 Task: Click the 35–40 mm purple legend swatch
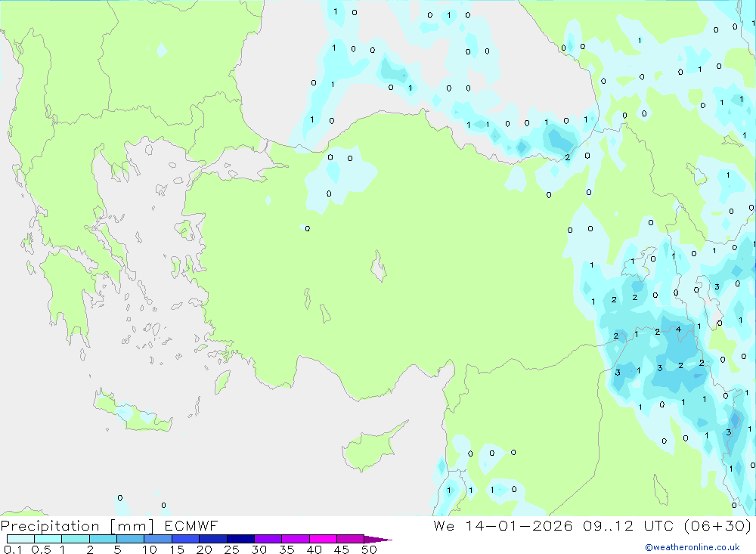point(295,539)
